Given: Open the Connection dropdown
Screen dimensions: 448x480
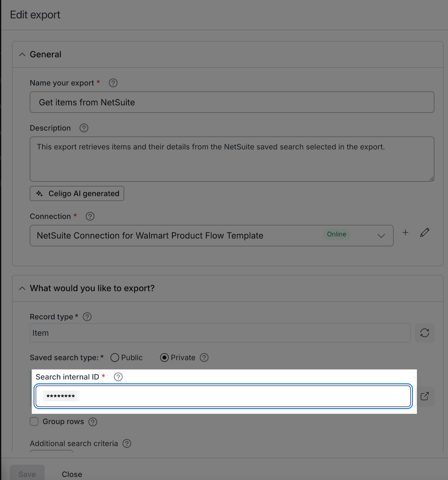Looking at the screenshot, I should coord(211,236).
